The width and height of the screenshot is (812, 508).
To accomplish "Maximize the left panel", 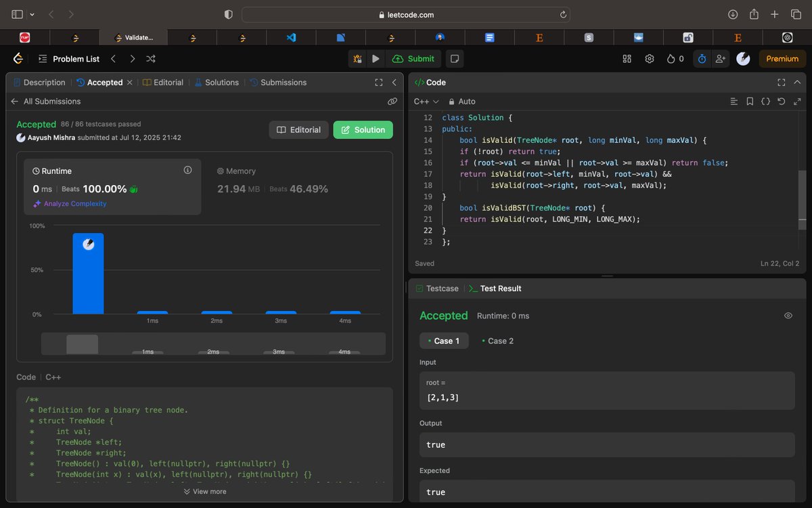I will [379, 83].
